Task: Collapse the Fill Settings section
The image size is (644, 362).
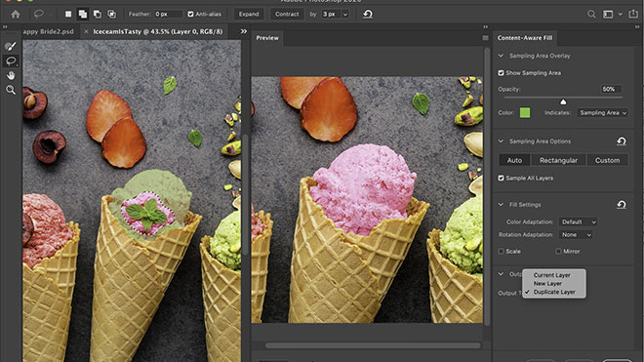Action: [x=501, y=204]
